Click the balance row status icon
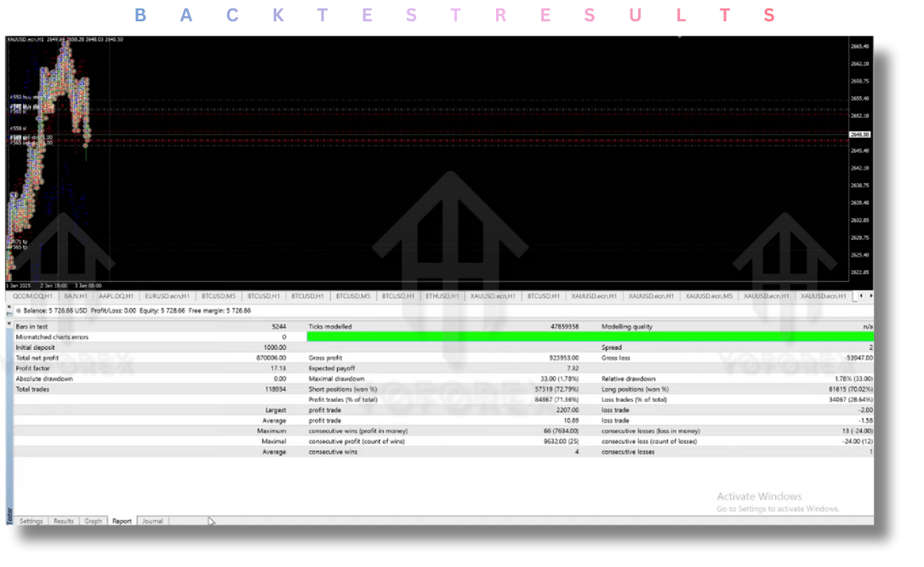The width and height of the screenshot is (924, 567). coord(19,311)
